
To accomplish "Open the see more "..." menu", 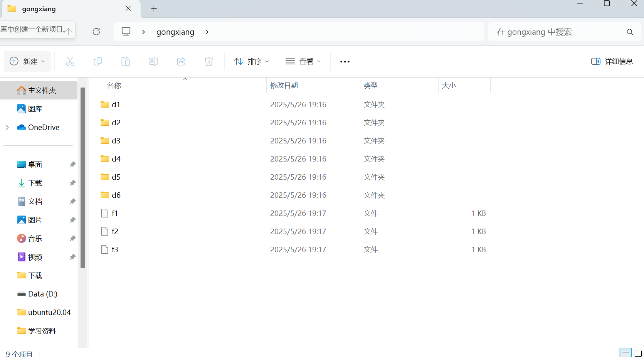I will coord(345,61).
